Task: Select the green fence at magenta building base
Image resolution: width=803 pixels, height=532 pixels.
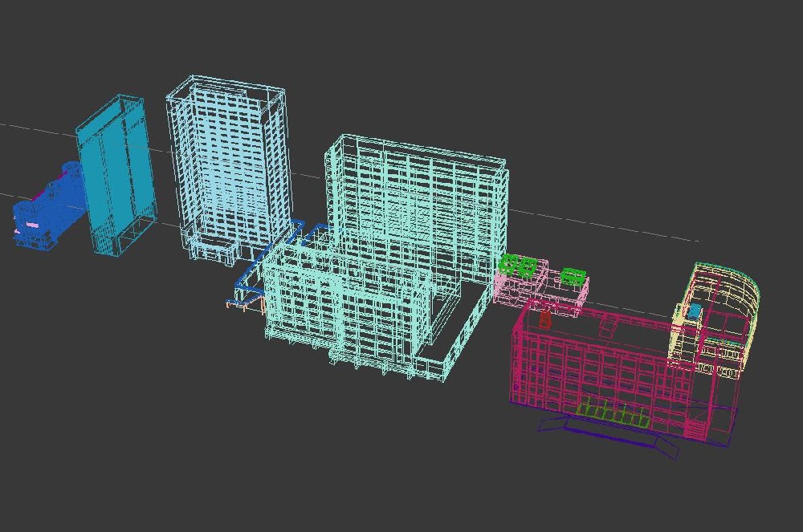Action: [x=613, y=413]
